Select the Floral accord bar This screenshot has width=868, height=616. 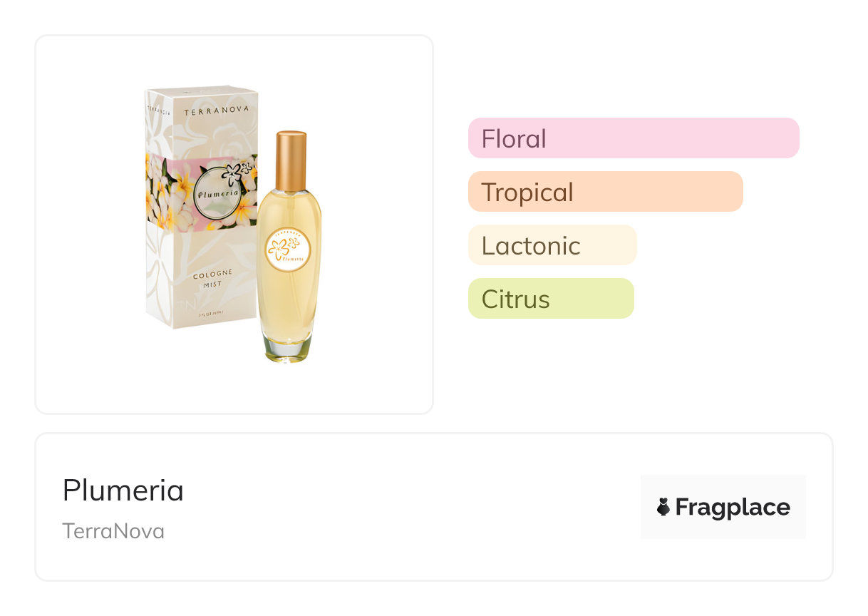point(633,138)
